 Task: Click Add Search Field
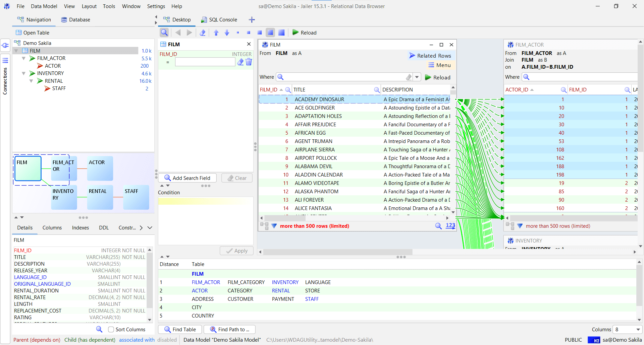pyautogui.click(x=187, y=178)
